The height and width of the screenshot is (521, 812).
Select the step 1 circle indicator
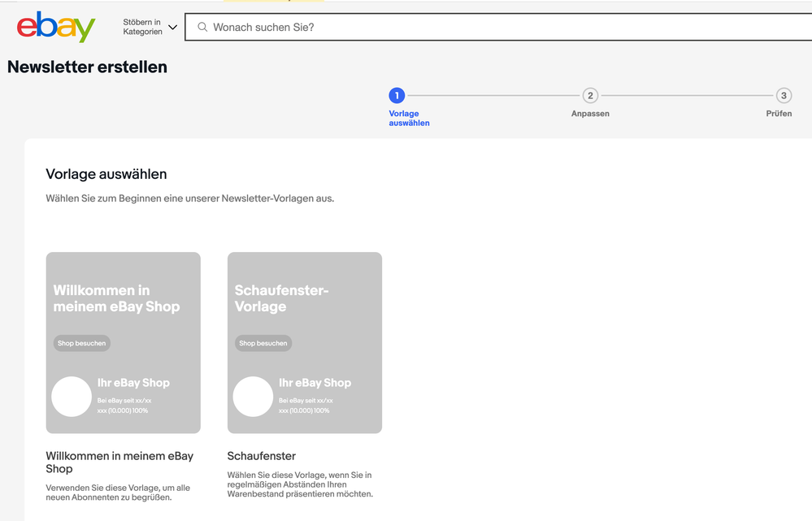[x=397, y=96]
